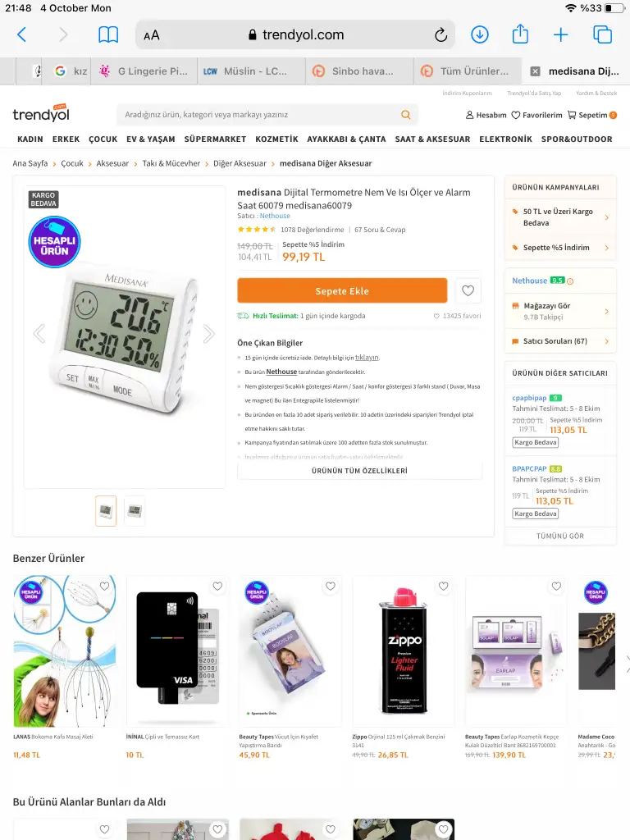Open Safari downloads icon
This screenshot has height=840, width=630.
tap(479, 34)
